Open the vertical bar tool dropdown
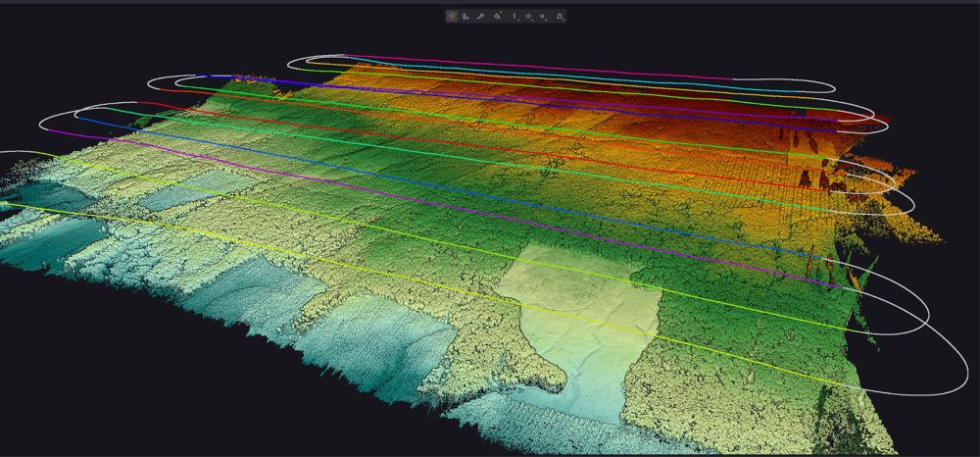 (x=514, y=16)
